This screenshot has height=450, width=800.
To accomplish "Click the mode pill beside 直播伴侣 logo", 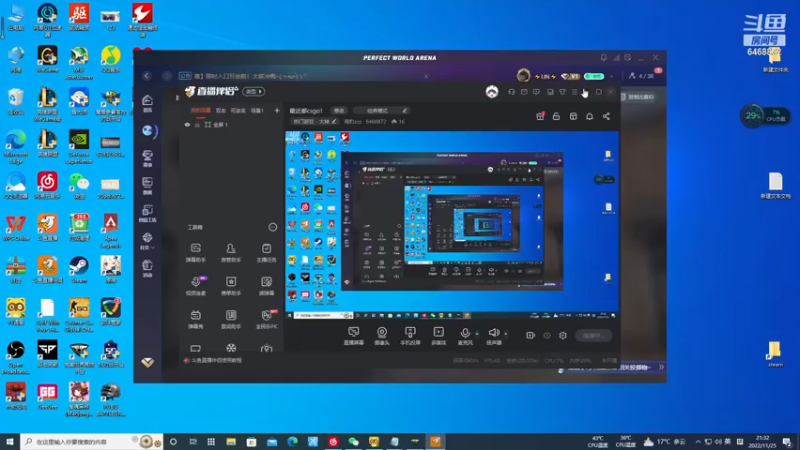I will point(254,91).
